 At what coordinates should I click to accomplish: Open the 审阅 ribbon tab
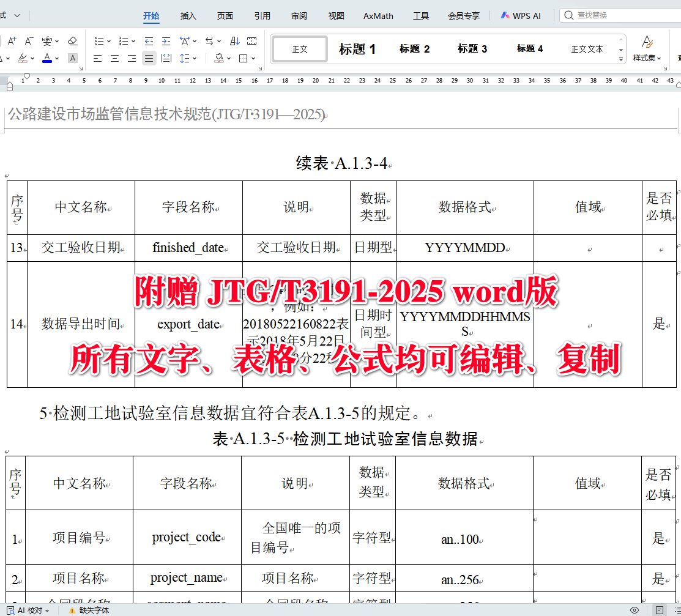[x=299, y=16]
